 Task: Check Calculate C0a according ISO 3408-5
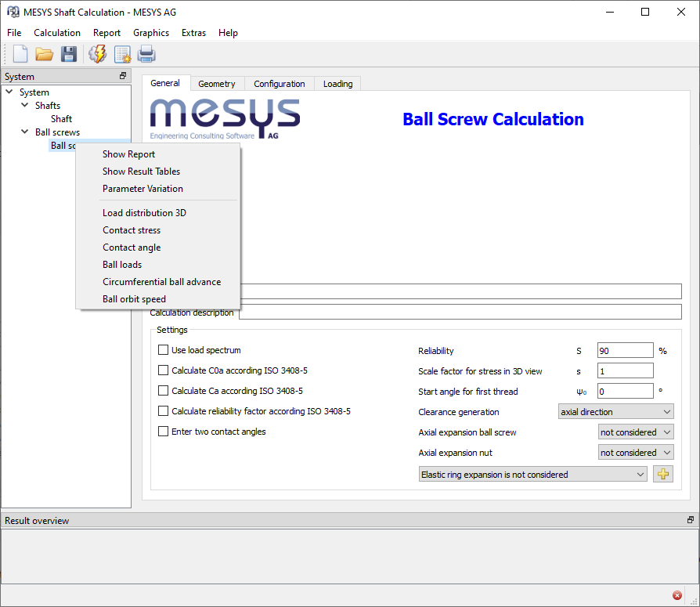[x=164, y=370]
